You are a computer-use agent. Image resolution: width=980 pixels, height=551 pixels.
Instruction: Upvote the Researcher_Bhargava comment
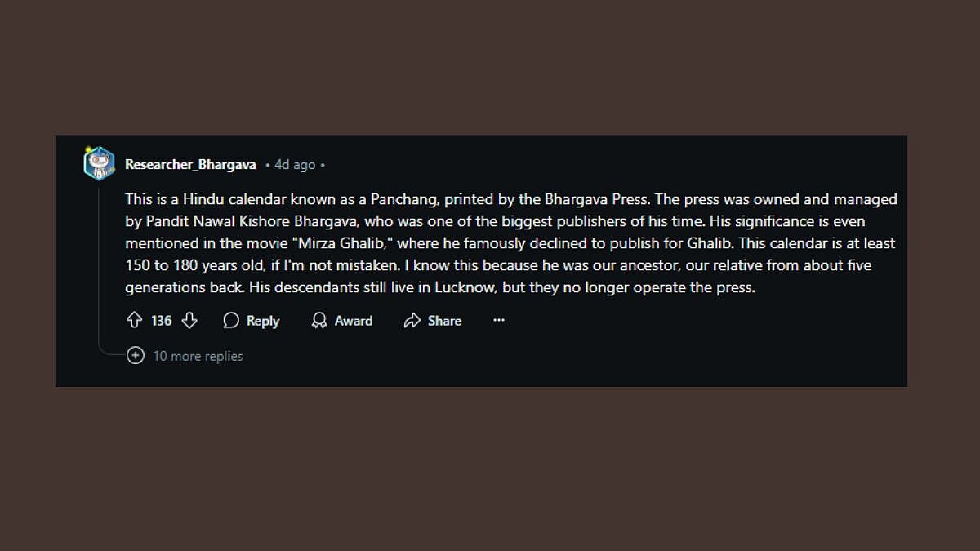pyautogui.click(x=135, y=321)
